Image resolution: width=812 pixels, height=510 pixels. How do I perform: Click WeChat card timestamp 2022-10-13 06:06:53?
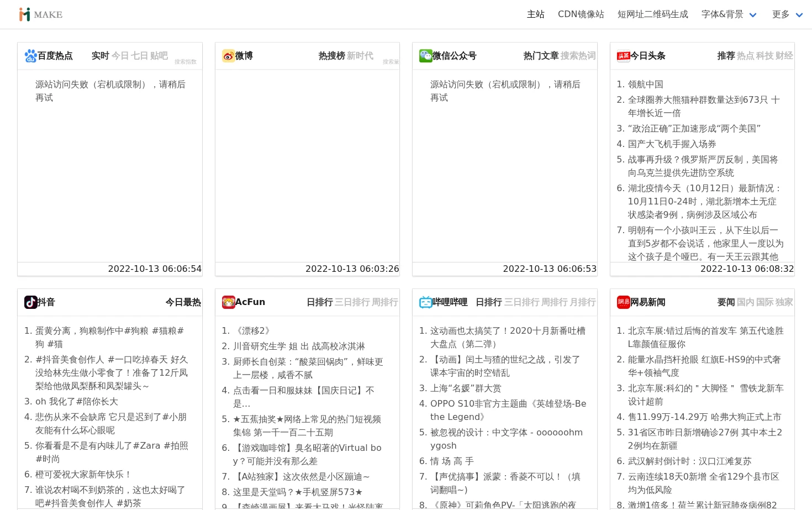[x=550, y=269]
